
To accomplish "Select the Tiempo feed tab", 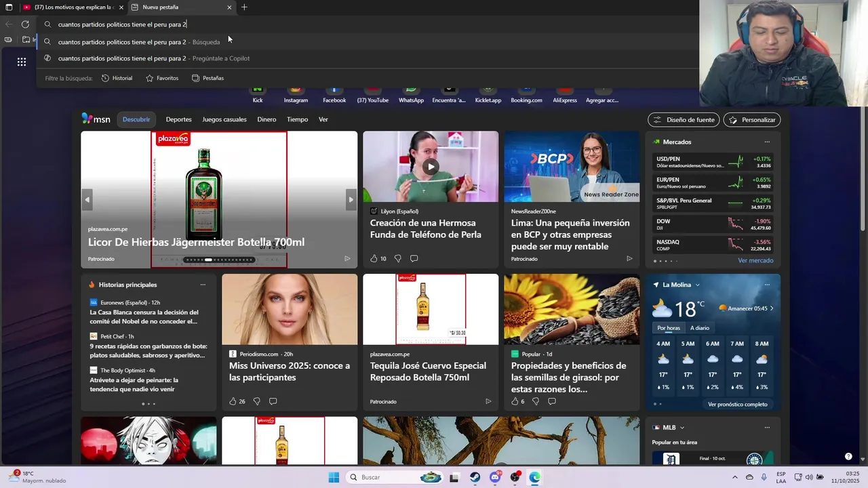I will point(297,119).
